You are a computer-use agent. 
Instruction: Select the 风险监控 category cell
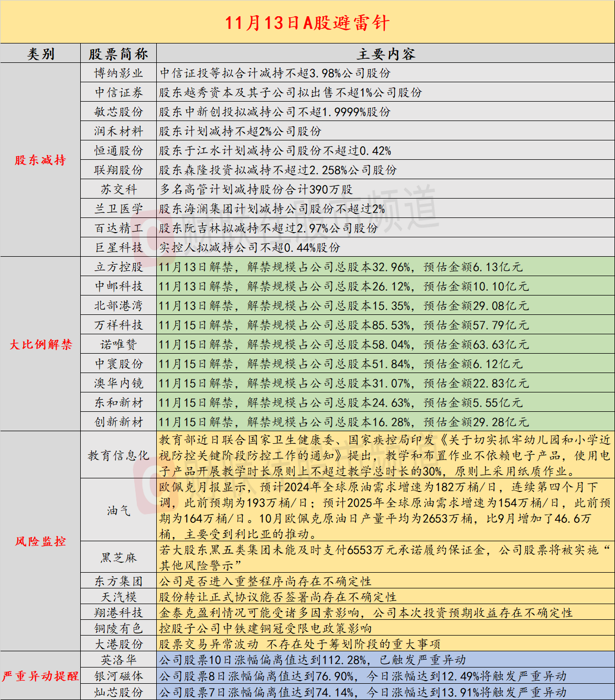pyautogui.click(x=40, y=541)
